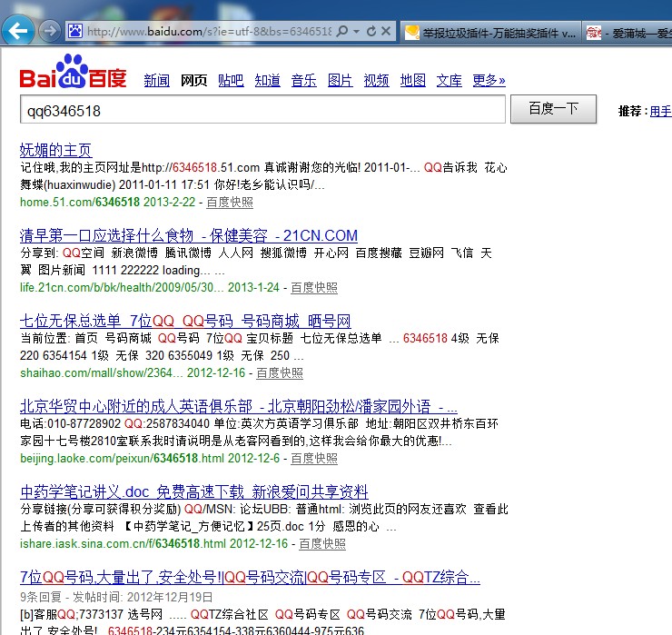Click the shaihao.com/mall/show green URL text
Screen dimensions: 672x635
[x=102, y=373]
